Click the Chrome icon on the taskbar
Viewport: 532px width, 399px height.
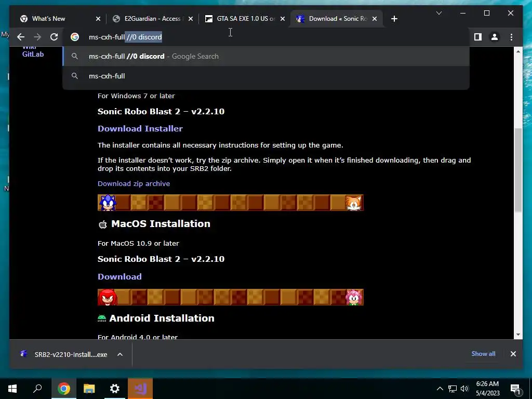pyautogui.click(x=63, y=389)
